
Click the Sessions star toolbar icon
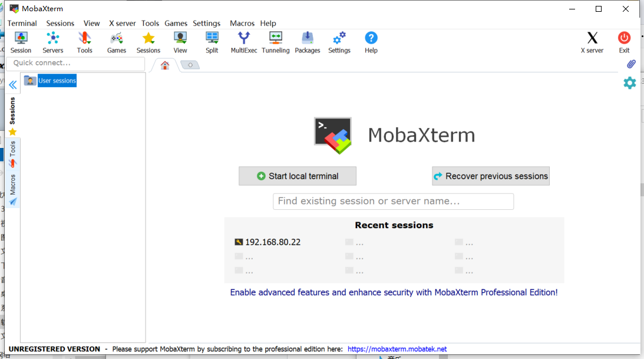point(148,42)
